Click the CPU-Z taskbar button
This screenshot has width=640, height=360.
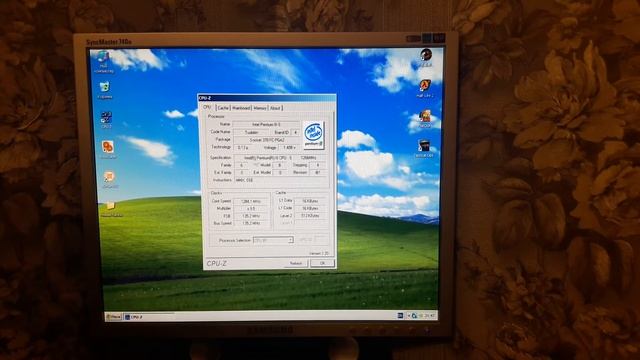[149, 317]
